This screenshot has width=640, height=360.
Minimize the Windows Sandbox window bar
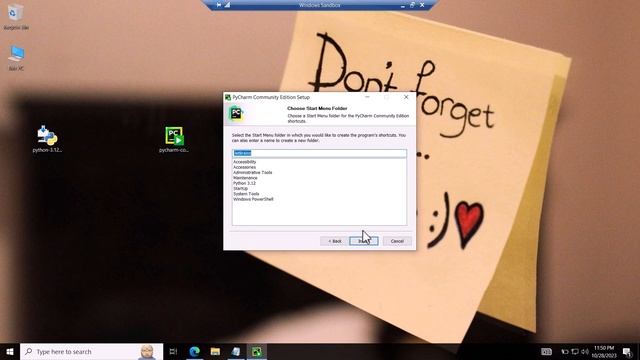(403, 5)
